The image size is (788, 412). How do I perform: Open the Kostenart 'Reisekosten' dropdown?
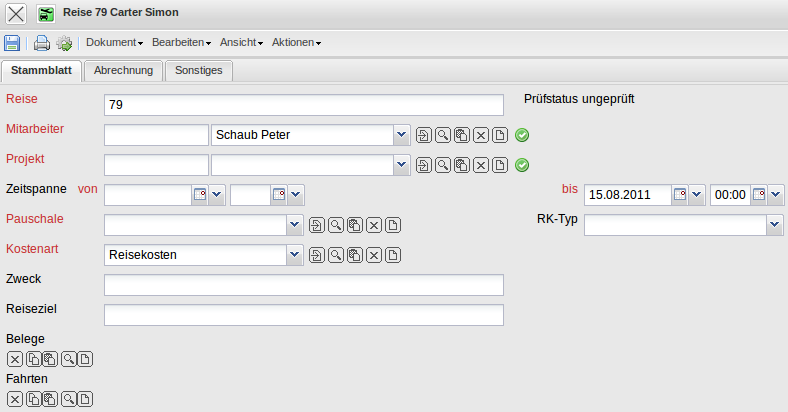pos(294,256)
